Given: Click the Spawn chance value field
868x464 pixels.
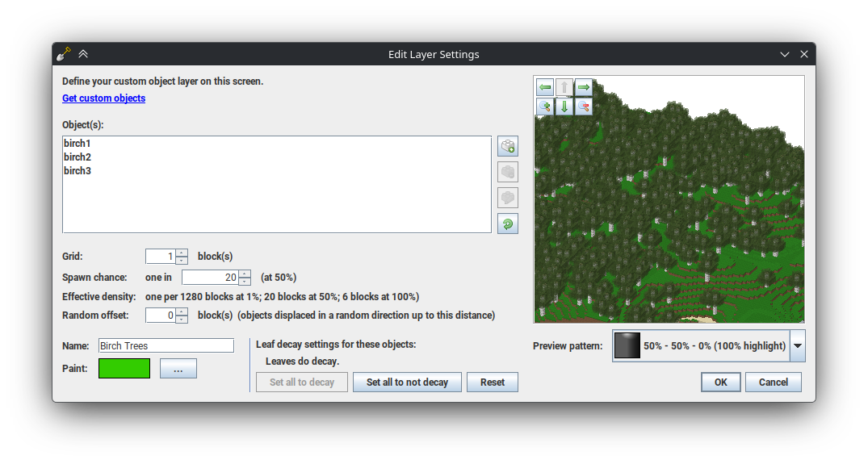Looking at the screenshot, I should pyautogui.click(x=211, y=278).
